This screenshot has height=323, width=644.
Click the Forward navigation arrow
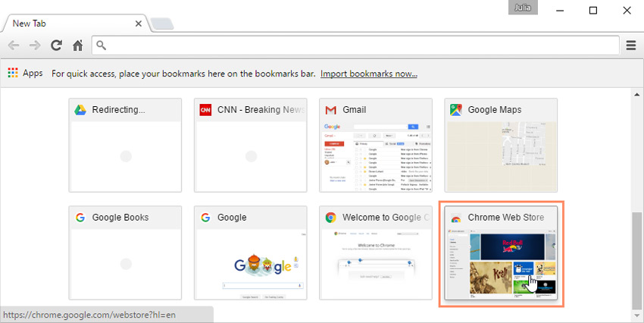pyautogui.click(x=35, y=45)
